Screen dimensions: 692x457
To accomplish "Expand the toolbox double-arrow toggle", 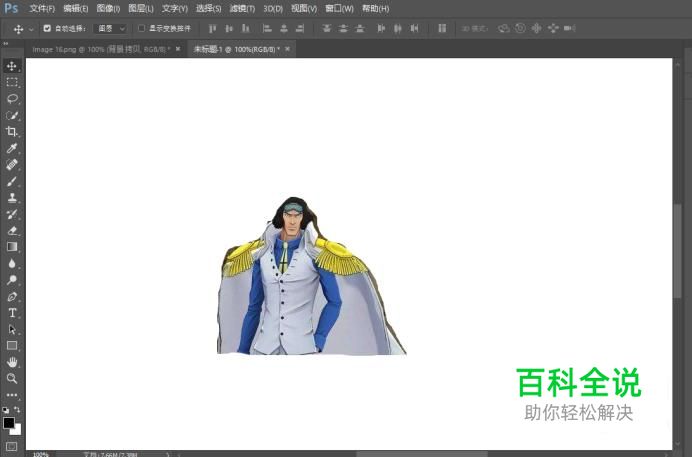I will coord(6,43).
